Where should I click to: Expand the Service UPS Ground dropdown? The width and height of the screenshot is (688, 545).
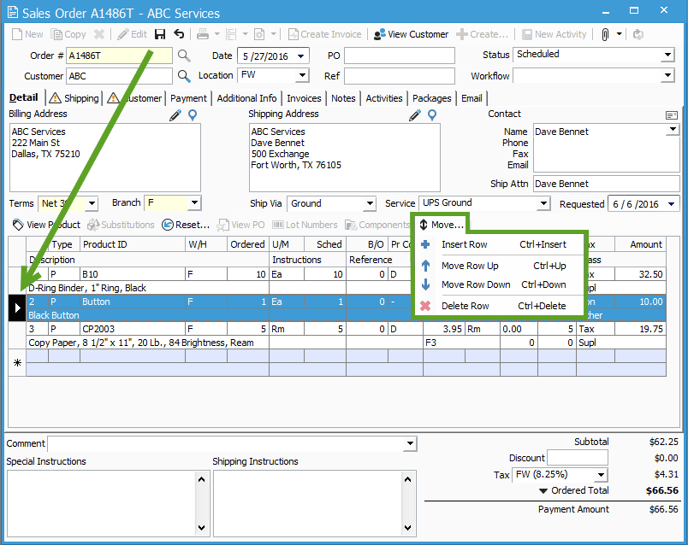(x=543, y=203)
